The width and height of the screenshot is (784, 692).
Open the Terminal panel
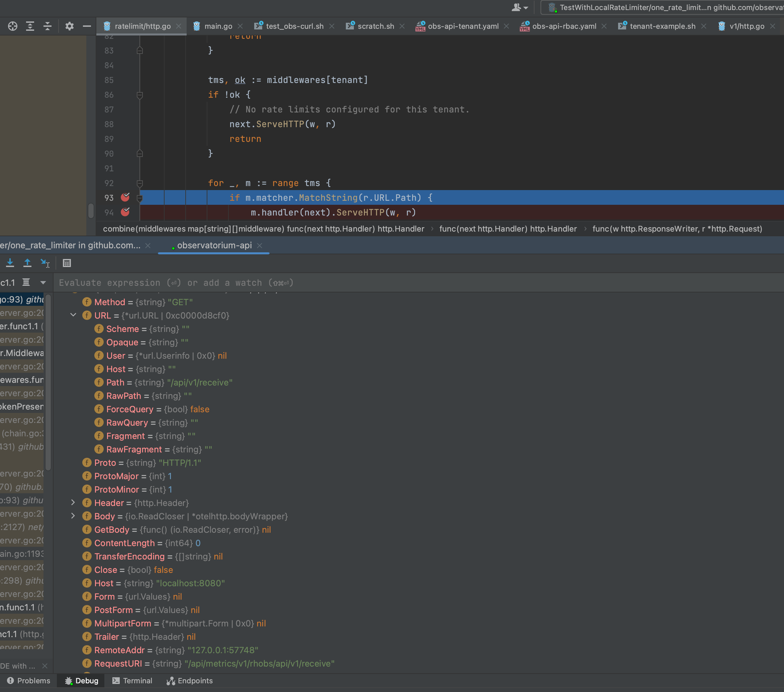coord(132,681)
